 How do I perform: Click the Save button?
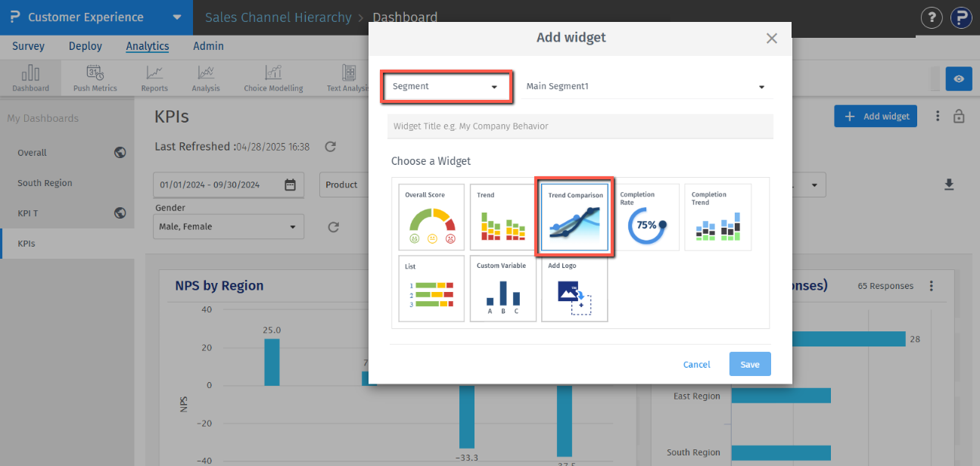(x=750, y=365)
